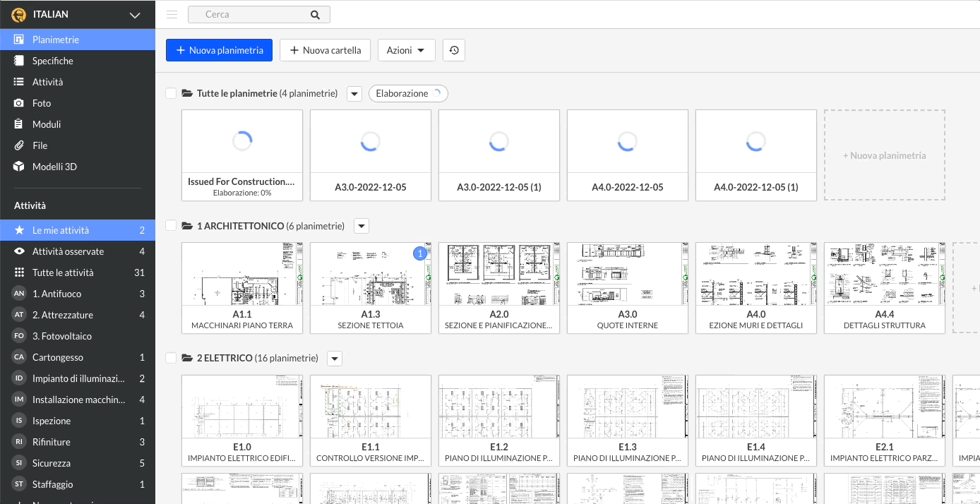Click the blue notification badge on A1.3
The height and width of the screenshot is (504, 980).
click(420, 253)
